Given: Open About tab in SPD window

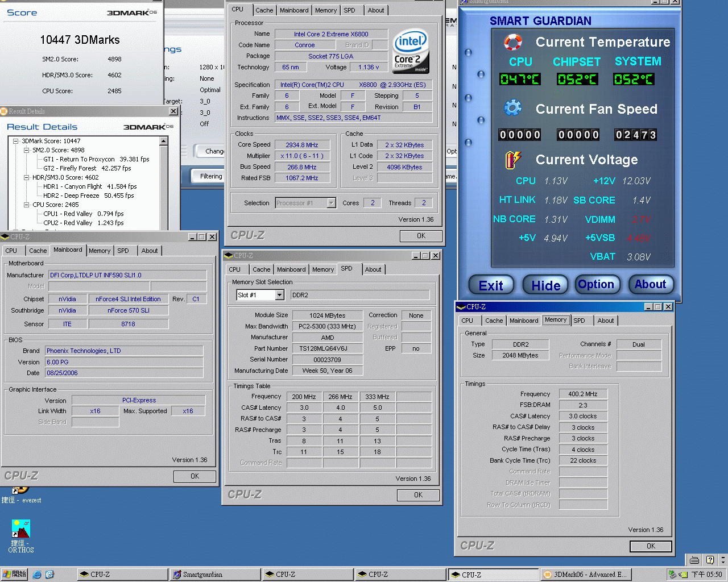Looking at the screenshot, I should coord(373,269).
